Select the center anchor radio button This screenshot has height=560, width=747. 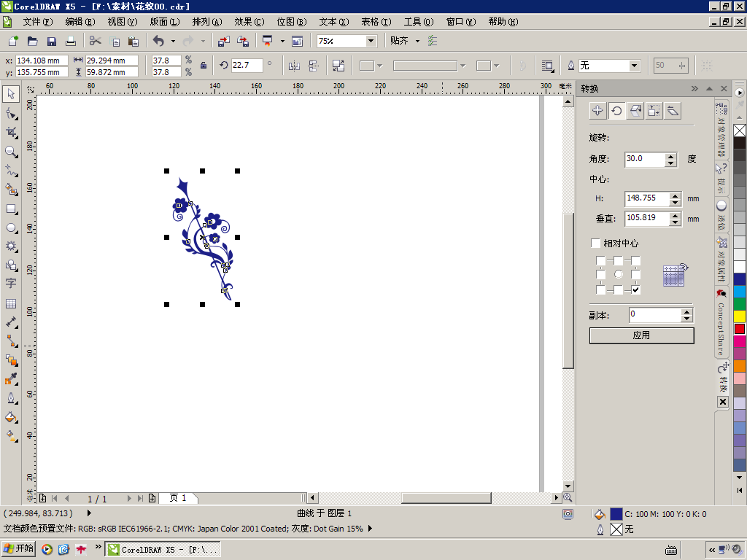(x=618, y=274)
